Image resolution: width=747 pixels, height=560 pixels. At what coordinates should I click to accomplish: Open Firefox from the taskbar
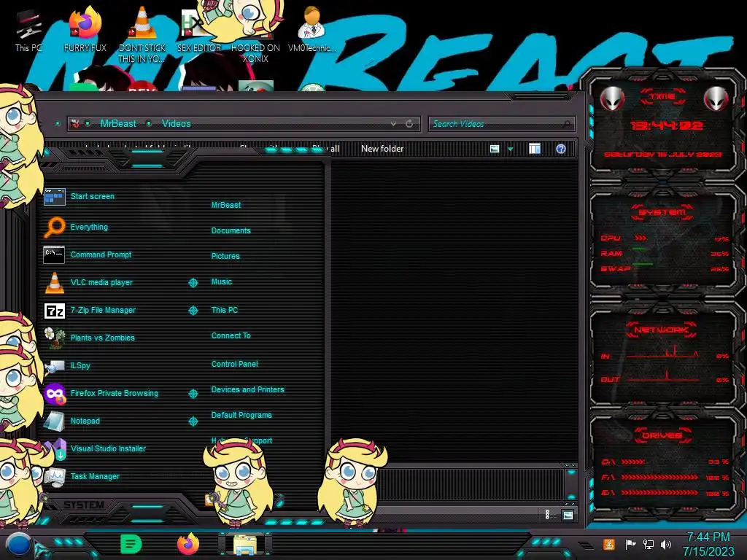pos(188,544)
